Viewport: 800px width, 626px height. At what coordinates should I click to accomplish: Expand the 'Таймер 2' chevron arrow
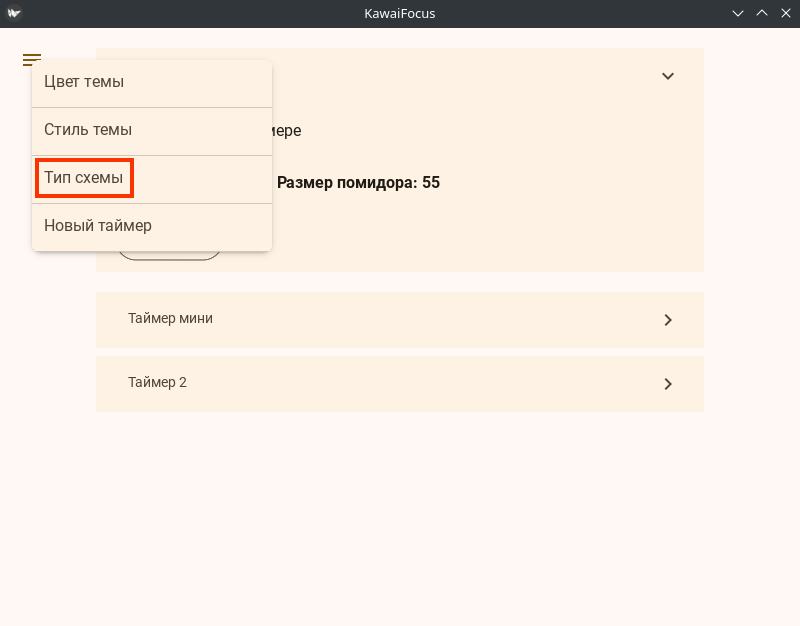668,384
